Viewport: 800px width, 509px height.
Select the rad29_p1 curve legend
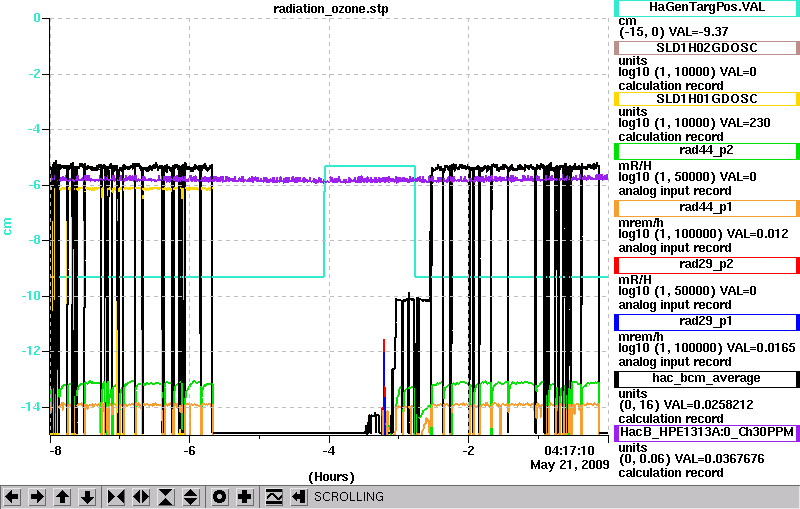point(707,322)
